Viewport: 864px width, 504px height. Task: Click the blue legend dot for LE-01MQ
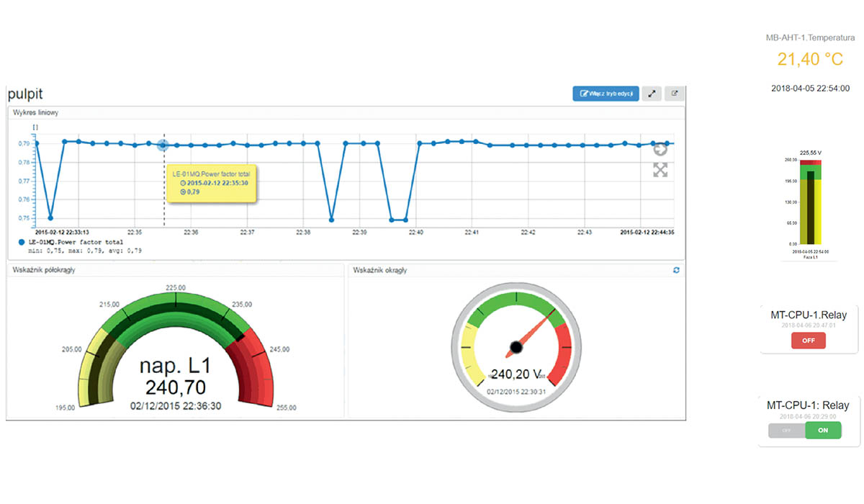click(x=22, y=243)
